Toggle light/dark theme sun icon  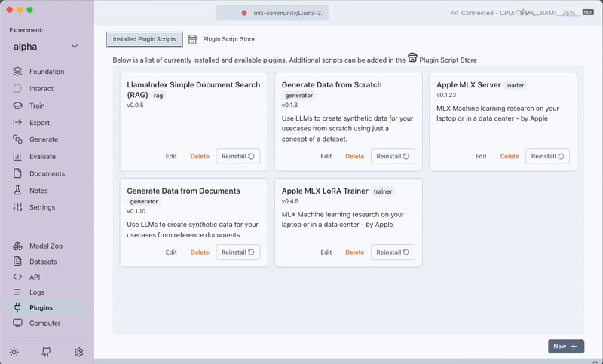[14, 352]
